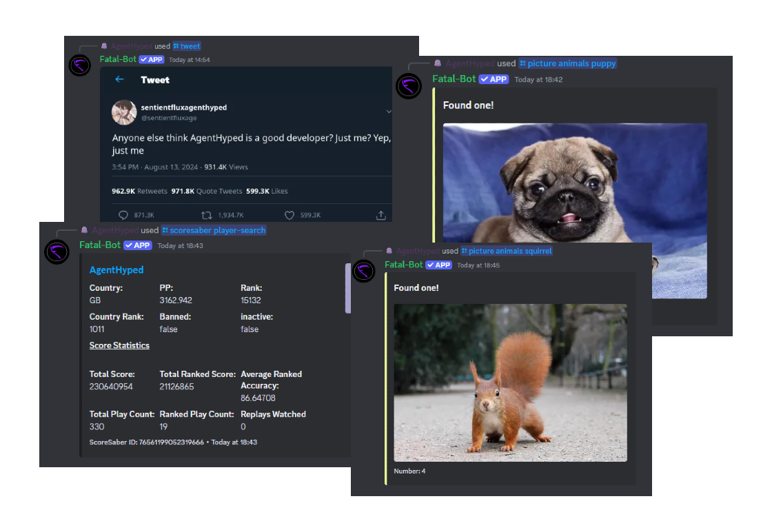The width and height of the screenshot is (772, 532).
Task: Open the picture animals puppy command link
Action: (568, 63)
